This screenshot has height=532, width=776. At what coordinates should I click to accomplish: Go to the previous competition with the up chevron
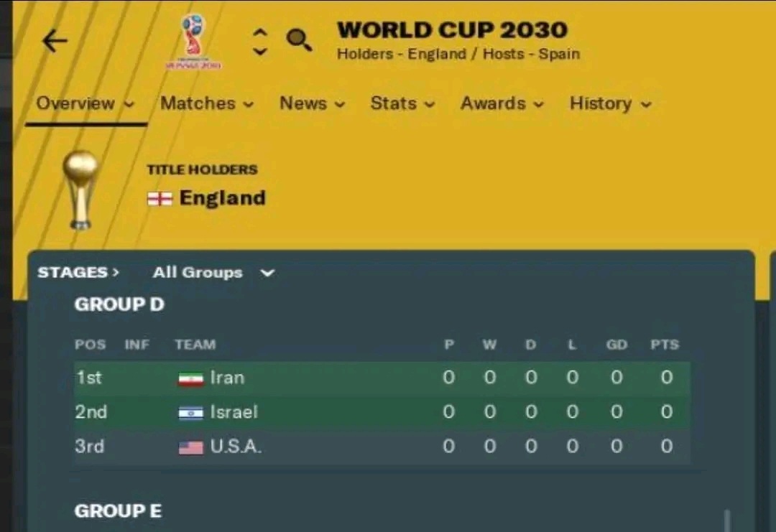[x=260, y=32]
